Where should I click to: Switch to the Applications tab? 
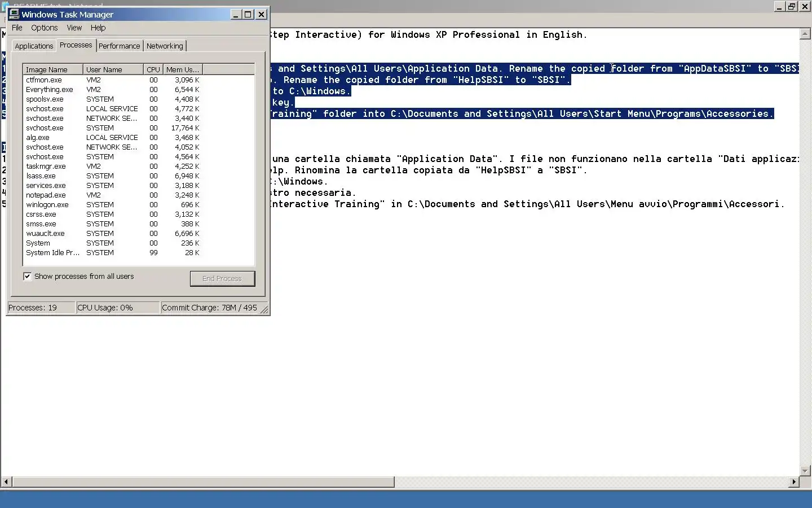34,46
